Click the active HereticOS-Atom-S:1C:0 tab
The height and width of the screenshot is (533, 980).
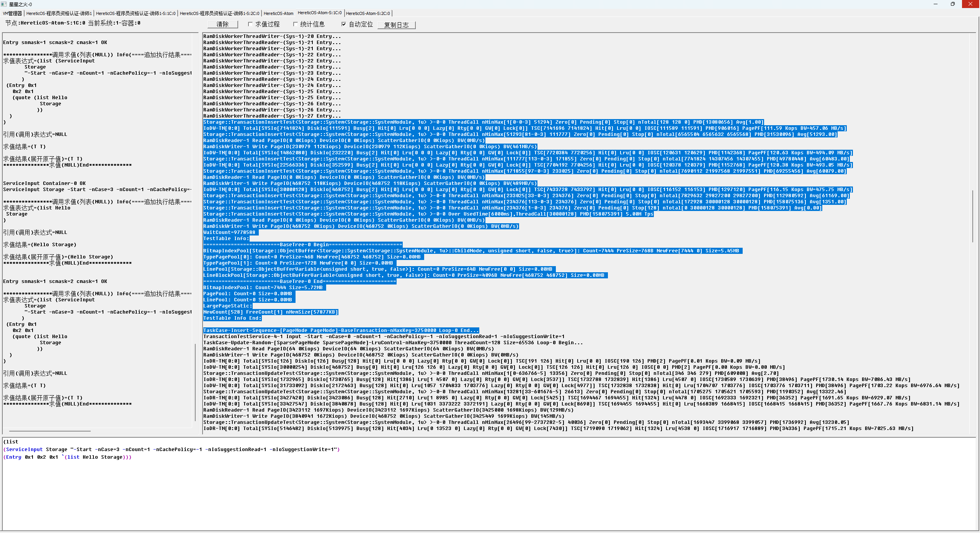(x=320, y=13)
